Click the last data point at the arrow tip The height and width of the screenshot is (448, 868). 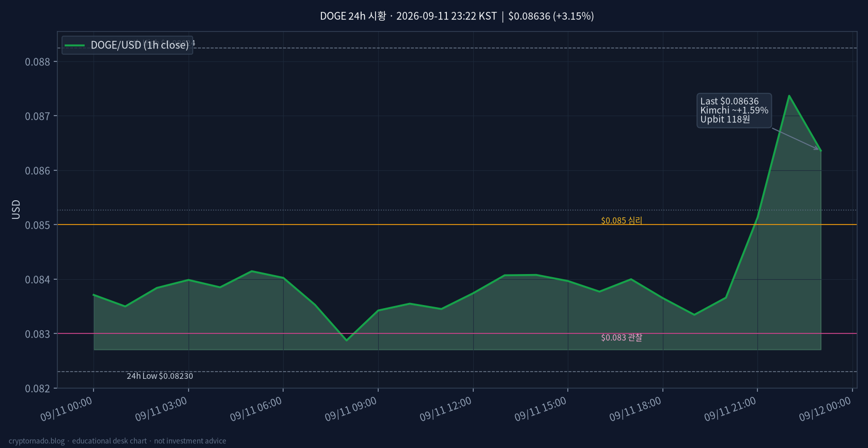click(821, 151)
